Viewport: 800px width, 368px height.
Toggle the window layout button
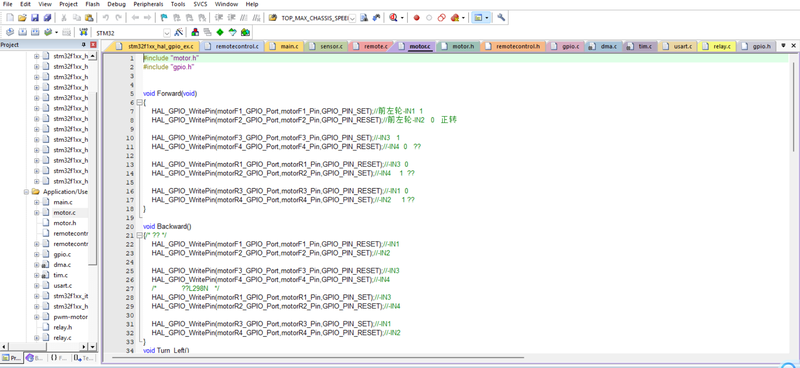478,17
